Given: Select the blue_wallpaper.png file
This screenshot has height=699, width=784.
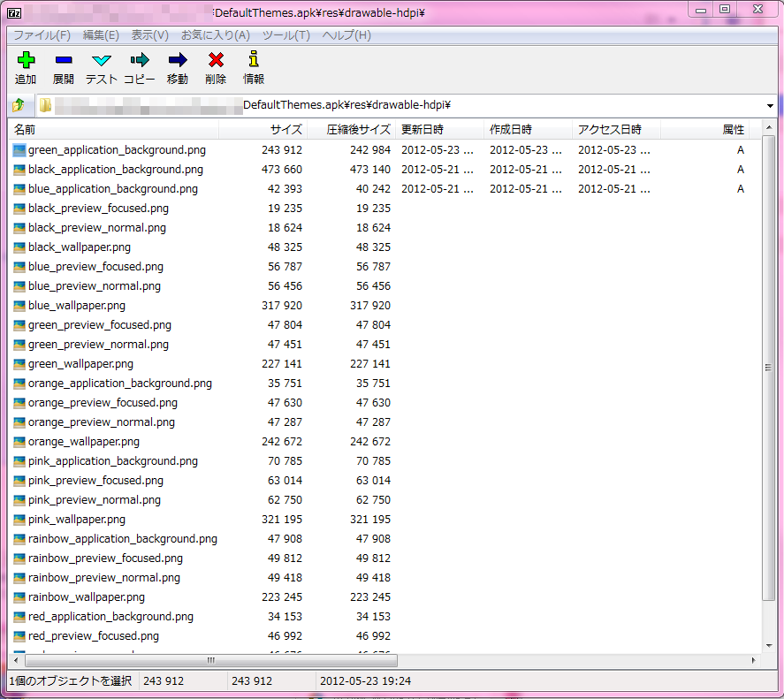Looking at the screenshot, I should pyautogui.click(x=77, y=306).
